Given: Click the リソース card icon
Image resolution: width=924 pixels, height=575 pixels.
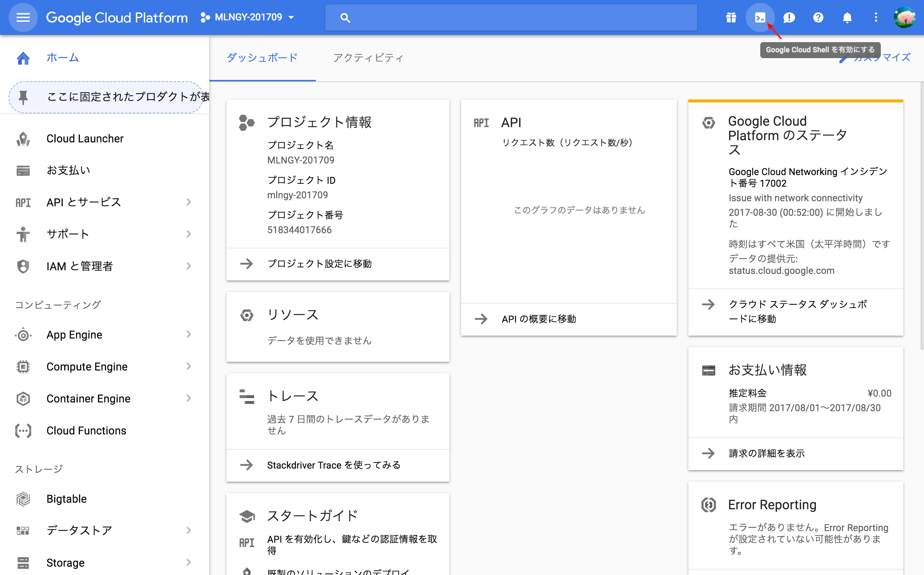Looking at the screenshot, I should click(x=247, y=315).
